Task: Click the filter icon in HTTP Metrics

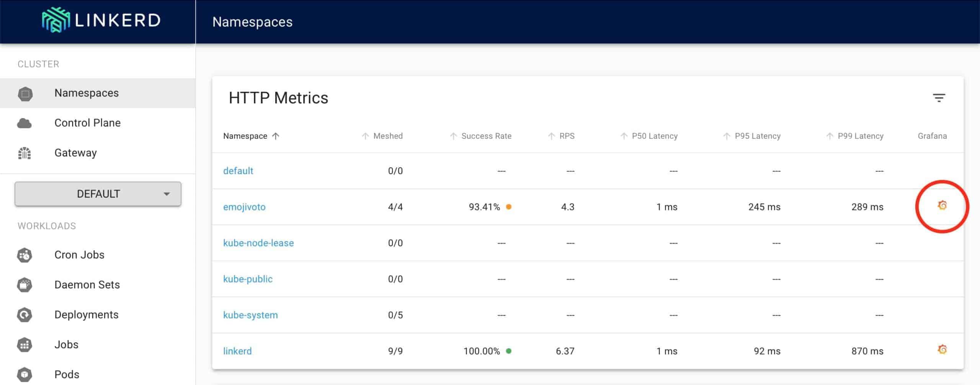Action: [939, 98]
